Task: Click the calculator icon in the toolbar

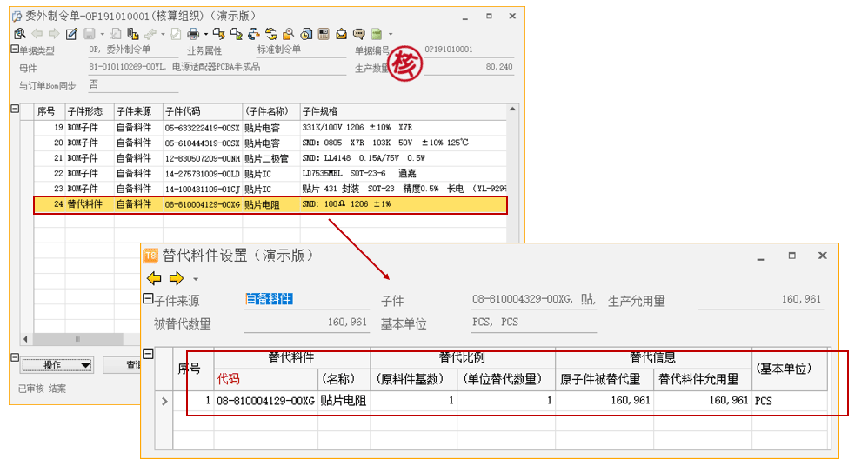Action: [324, 34]
